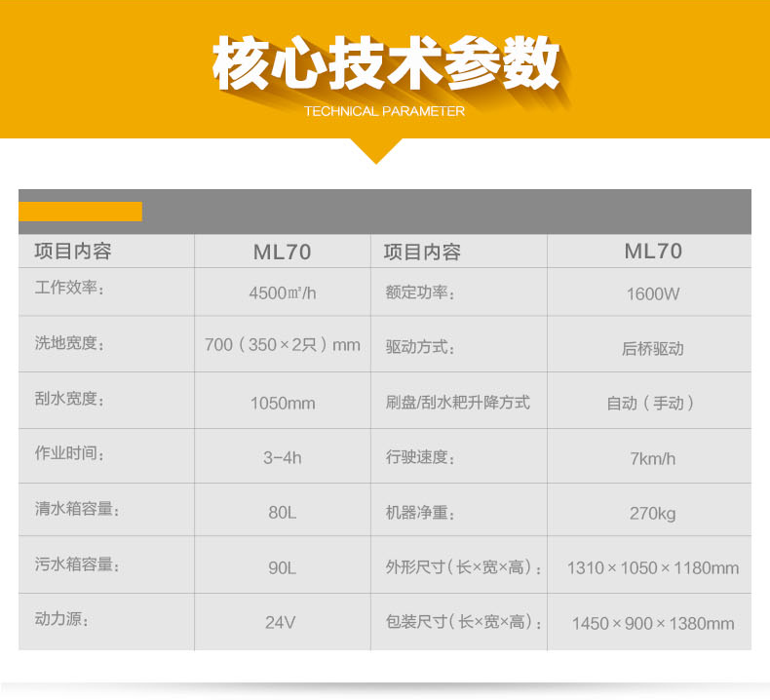770x700 pixels.
Task: Click the TECHNICAL PARAMETER subtitle text
Action: tap(384, 111)
